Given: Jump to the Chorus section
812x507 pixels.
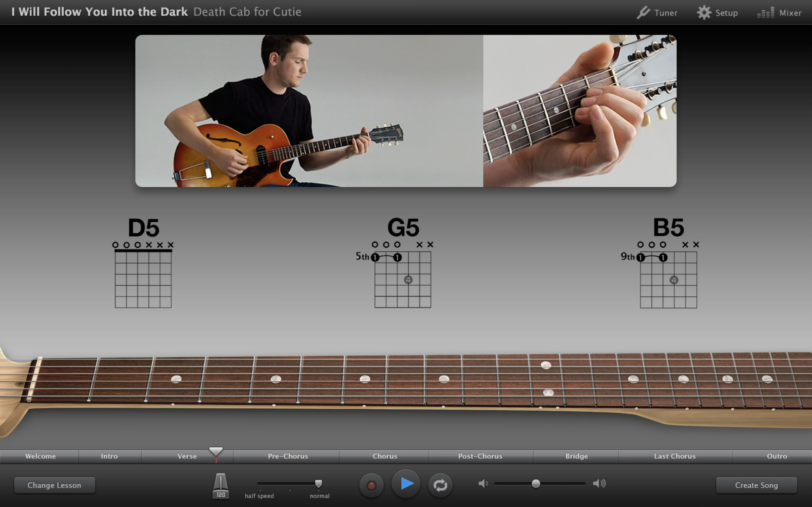Looking at the screenshot, I should pos(384,456).
